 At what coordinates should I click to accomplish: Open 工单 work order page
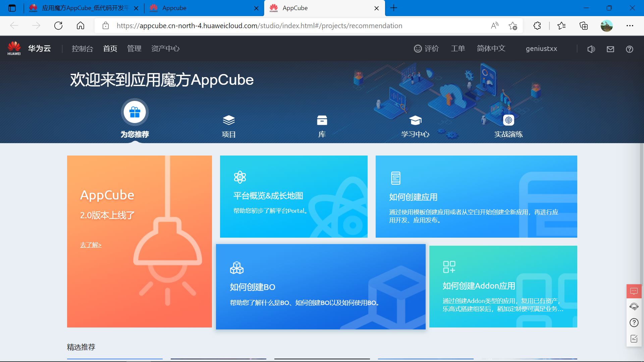pyautogui.click(x=458, y=49)
